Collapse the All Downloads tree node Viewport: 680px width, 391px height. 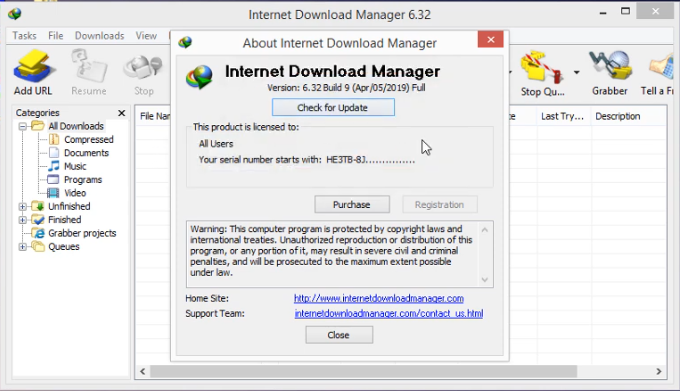click(x=23, y=126)
